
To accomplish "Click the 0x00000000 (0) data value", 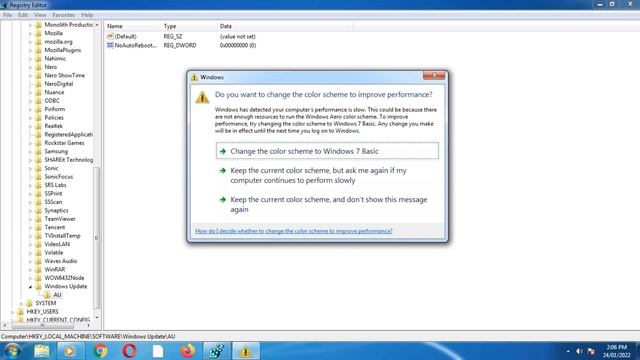I will point(238,45).
